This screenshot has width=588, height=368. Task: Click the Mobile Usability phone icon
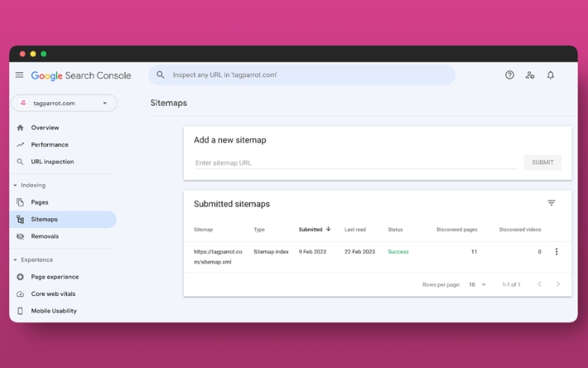21,311
